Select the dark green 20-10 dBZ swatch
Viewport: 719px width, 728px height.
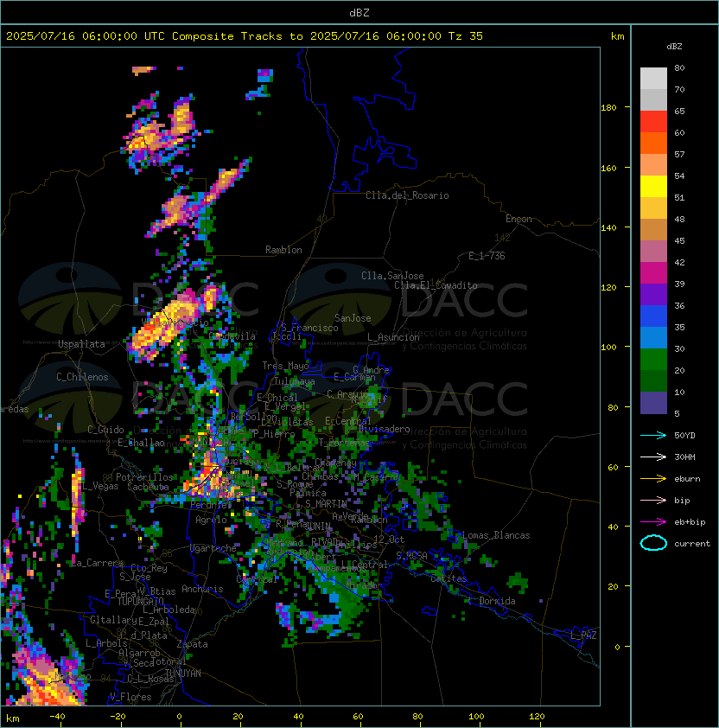[x=653, y=380]
